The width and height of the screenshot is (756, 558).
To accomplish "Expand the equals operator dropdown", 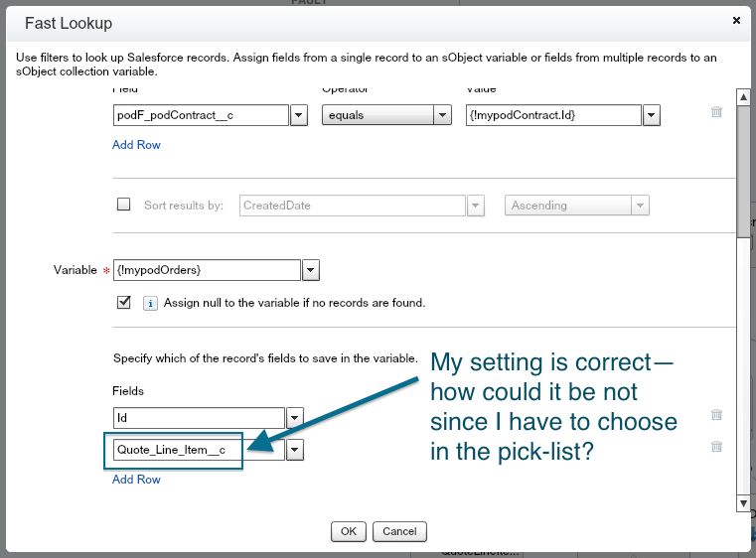I will coord(443,115).
